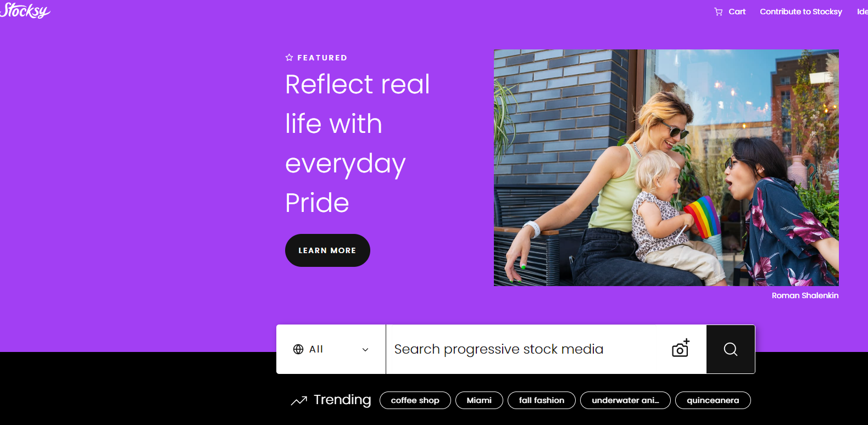Choose the fall fashion trending tag
The image size is (868, 425).
(x=542, y=400)
